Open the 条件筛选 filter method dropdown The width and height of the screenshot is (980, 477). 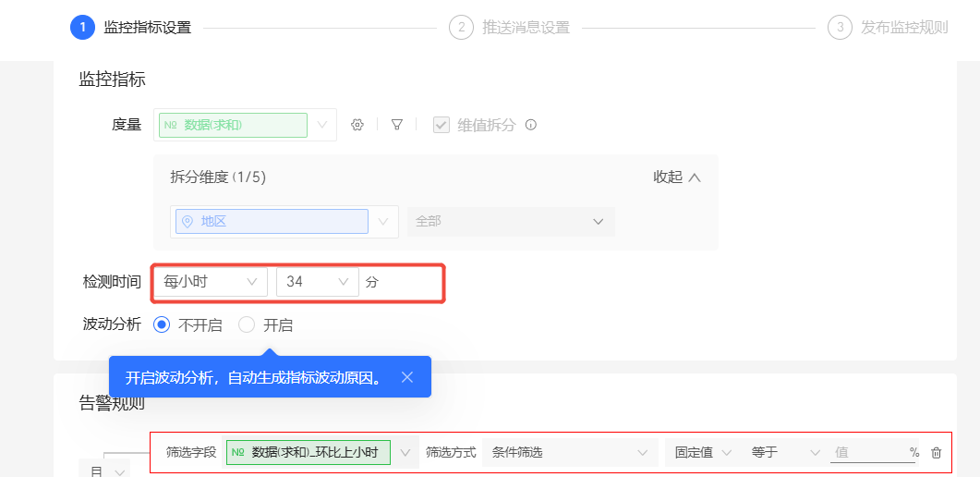click(570, 453)
